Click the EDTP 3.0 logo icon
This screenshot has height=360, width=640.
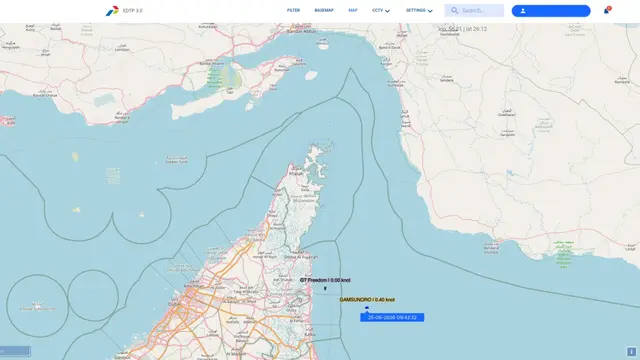click(112, 11)
